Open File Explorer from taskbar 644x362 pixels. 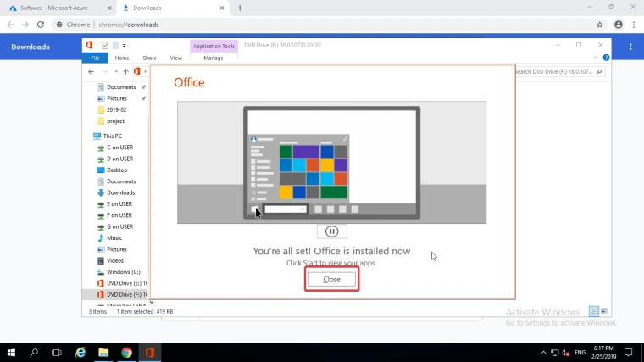(x=103, y=353)
